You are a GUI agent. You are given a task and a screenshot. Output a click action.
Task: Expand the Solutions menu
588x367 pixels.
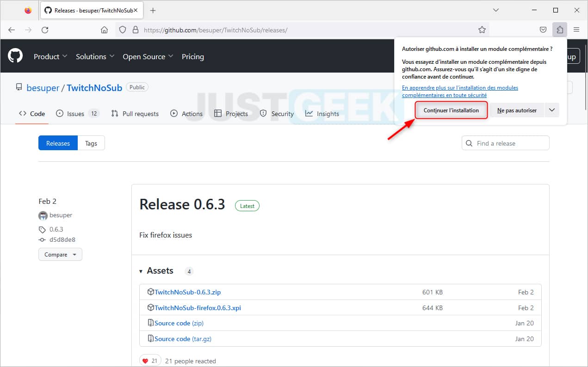95,56
